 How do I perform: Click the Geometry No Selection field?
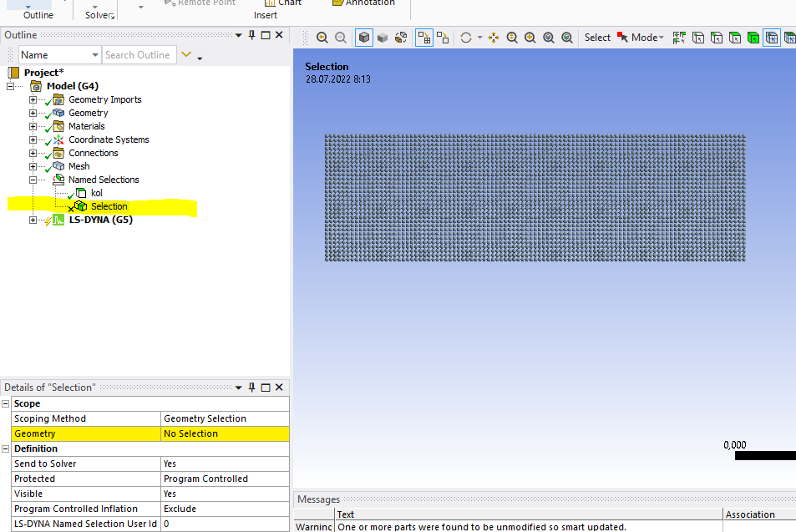tap(225, 433)
